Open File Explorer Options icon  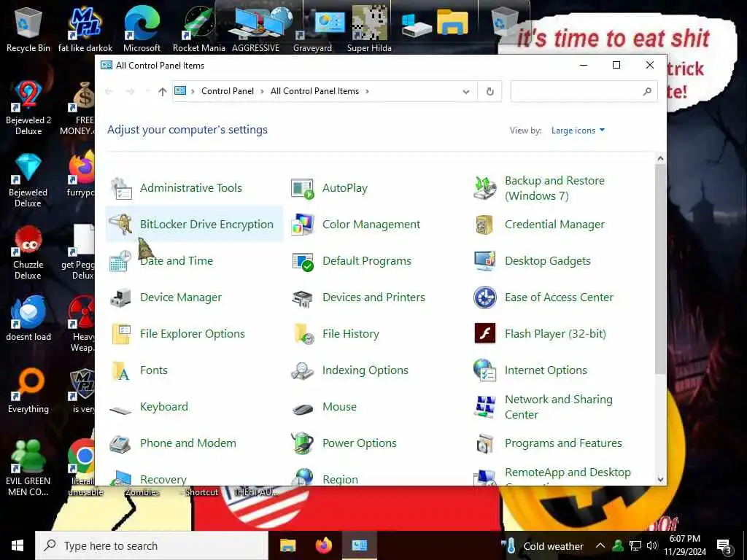pyautogui.click(x=121, y=334)
